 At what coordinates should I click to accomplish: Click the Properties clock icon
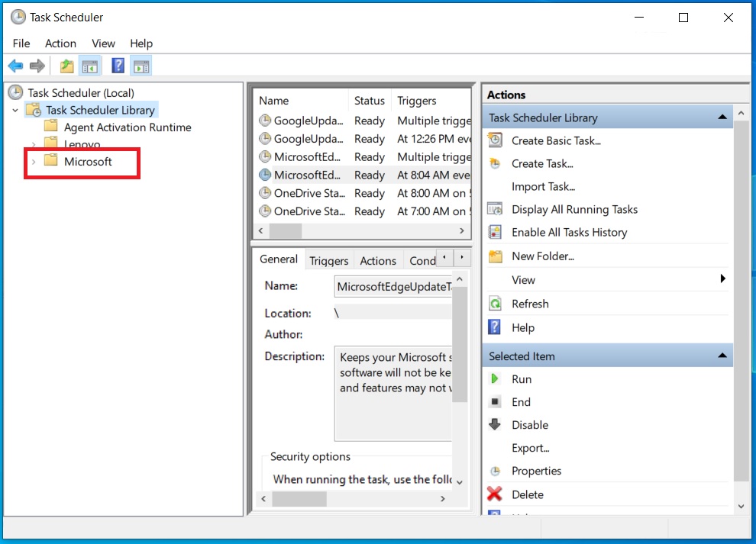(495, 471)
